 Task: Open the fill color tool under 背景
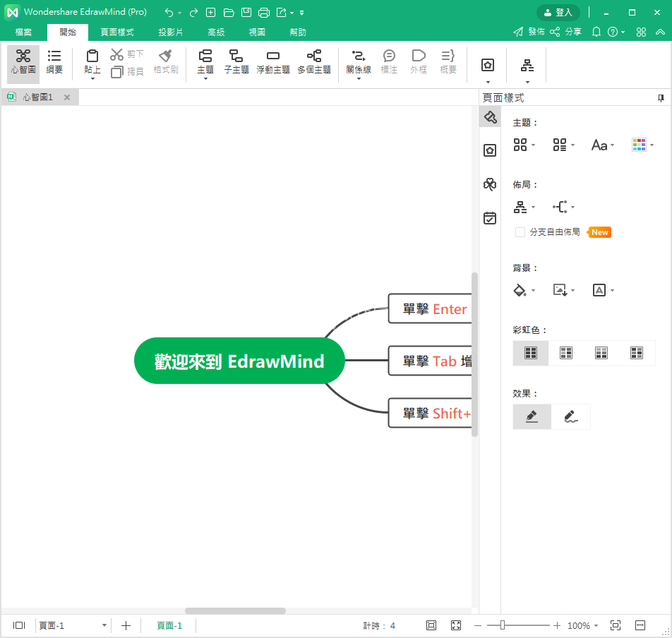(x=520, y=289)
